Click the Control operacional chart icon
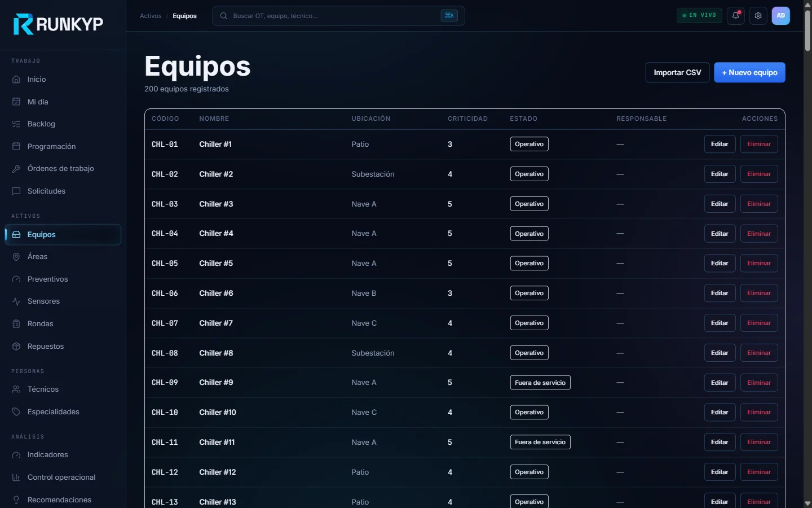Screen dimensions: 812x508 16,478
